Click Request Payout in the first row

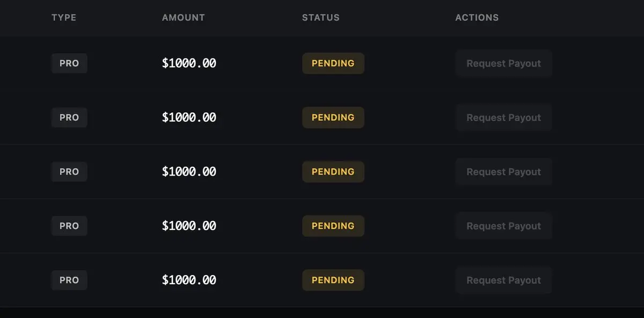pyautogui.click(x=503, y=63)
